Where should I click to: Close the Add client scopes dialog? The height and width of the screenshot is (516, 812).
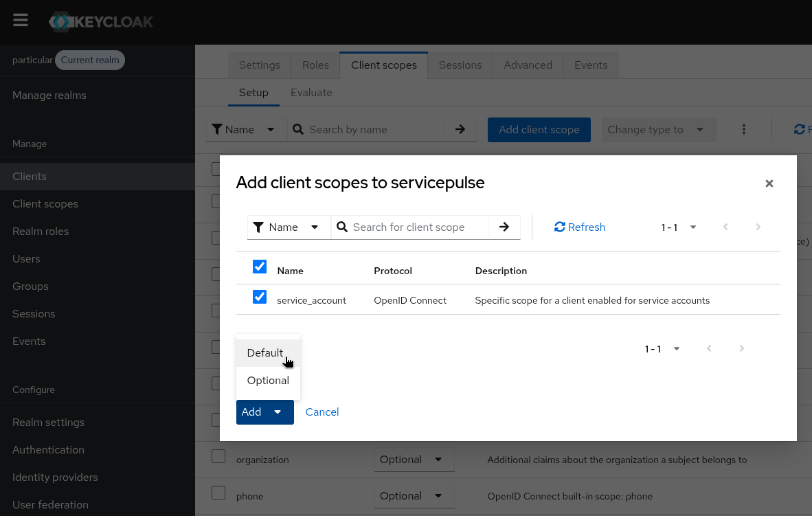(769, 183)
